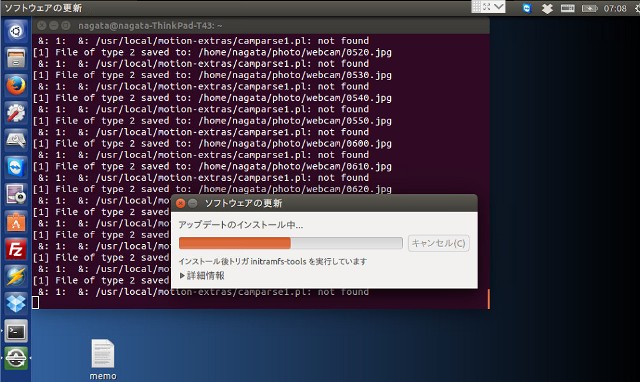640x382 pixels.
Task: Click the キャンセル(C) cancel button
Action: [438, 243]
